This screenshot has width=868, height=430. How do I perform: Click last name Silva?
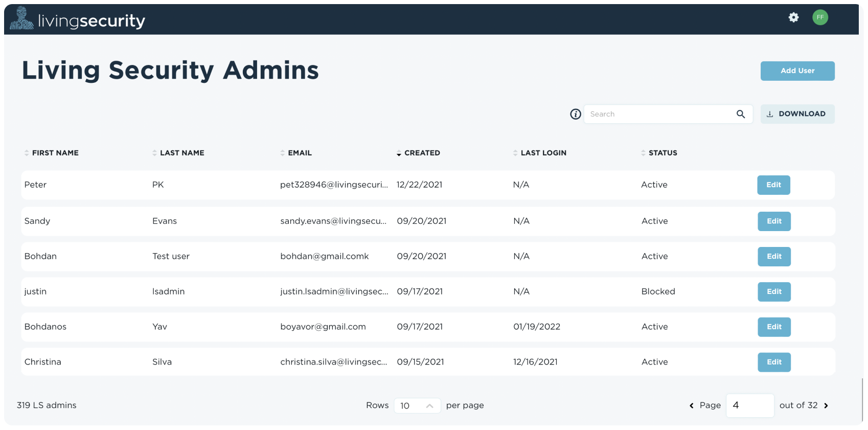162,363
